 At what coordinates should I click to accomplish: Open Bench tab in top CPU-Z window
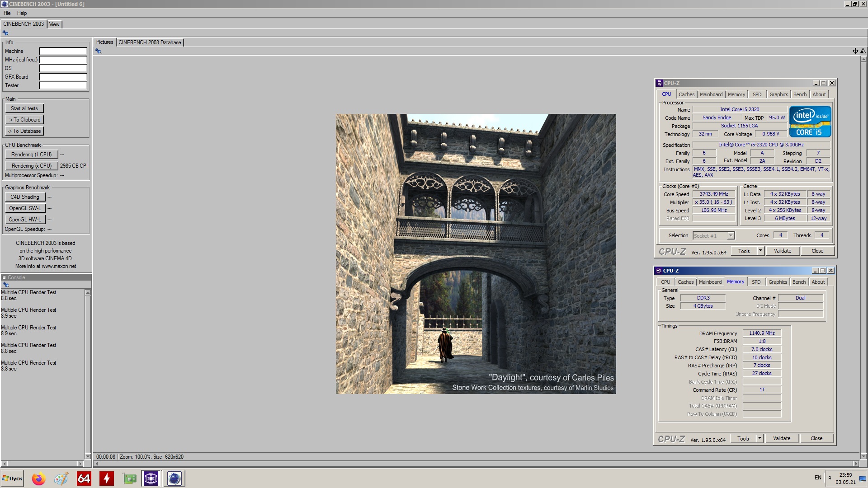pyautogui.click(x=800, y=94)
